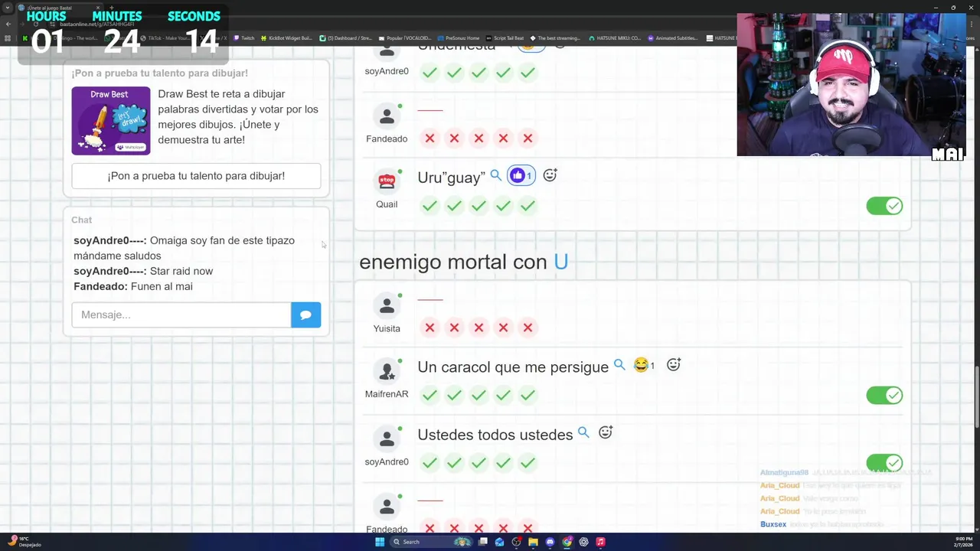
Task: Click the search icon next to Un caracol que me persigue
Action: (x=619, y=365)
